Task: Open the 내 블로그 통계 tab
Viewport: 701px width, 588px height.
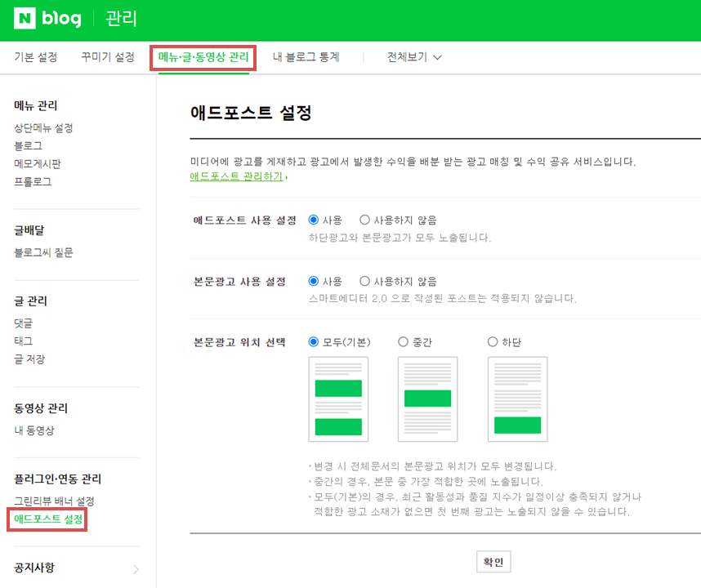Action: coord(306,57)
